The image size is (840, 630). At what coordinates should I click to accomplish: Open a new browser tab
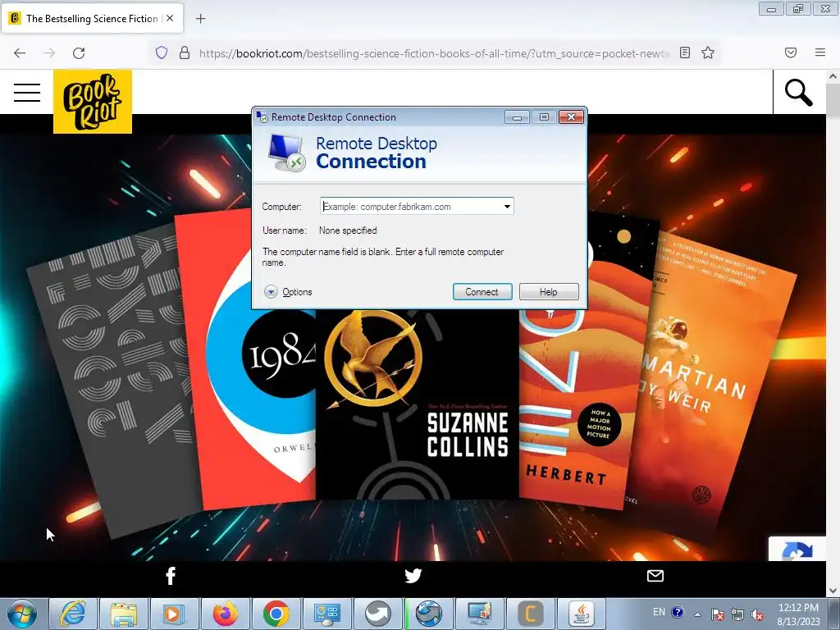tap(200, 19)
